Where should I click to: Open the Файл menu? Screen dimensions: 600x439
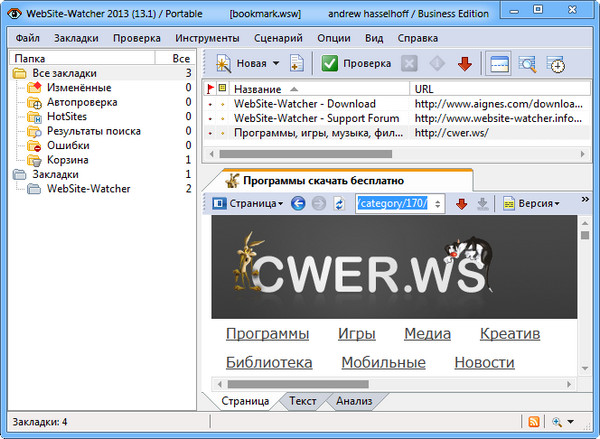point(28,38)
